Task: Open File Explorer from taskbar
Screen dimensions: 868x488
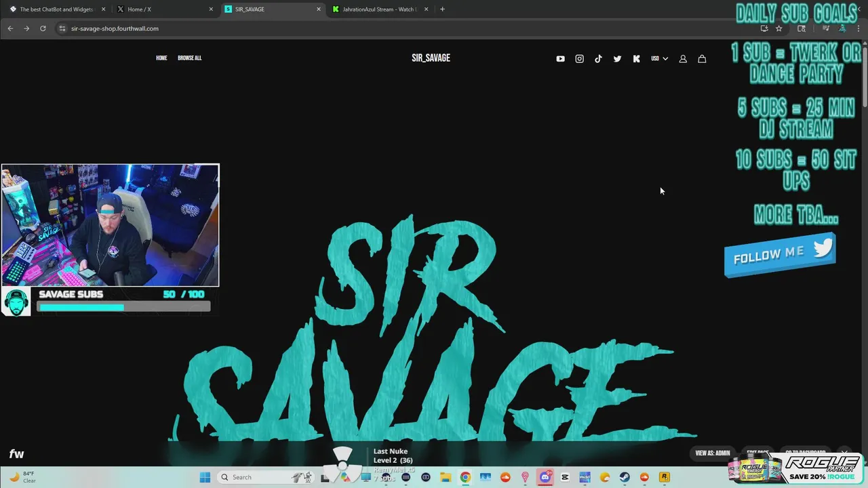Action: click(446, 477)
